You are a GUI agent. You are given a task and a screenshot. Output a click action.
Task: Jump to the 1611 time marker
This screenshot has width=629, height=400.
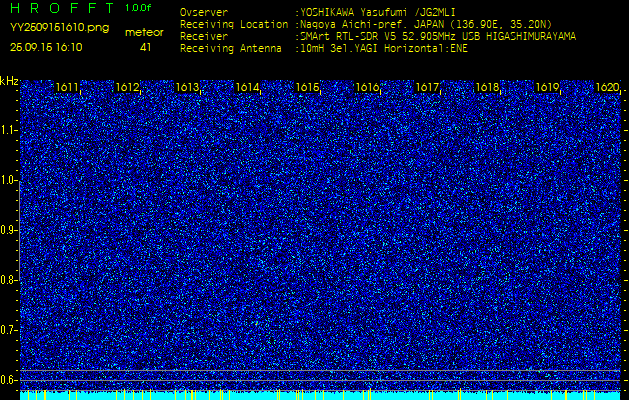68,88
